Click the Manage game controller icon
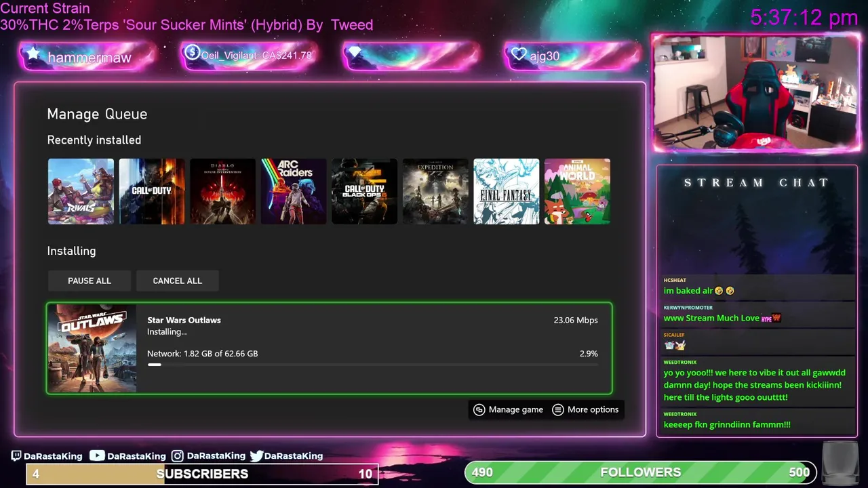 (479, 409)
